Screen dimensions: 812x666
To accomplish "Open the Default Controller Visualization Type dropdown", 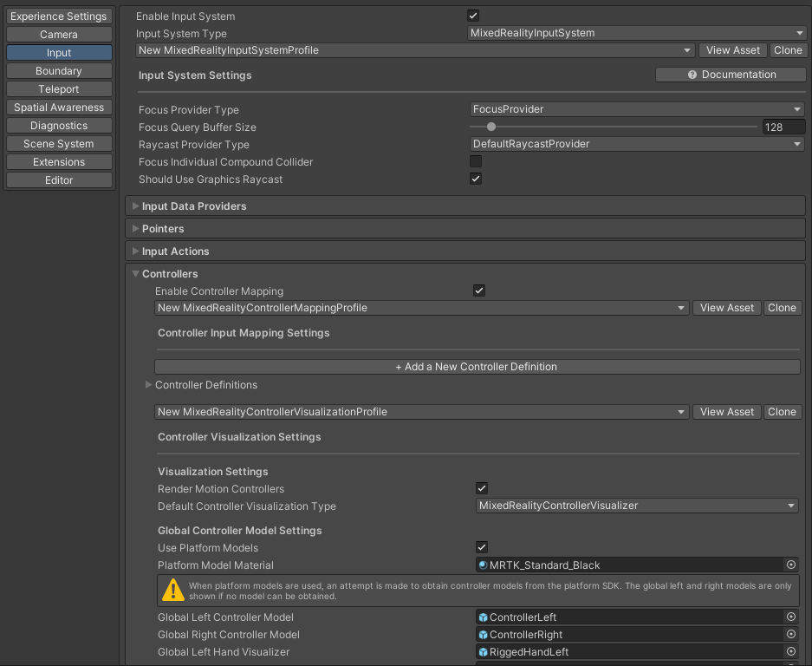I will [x=637, y=506].
